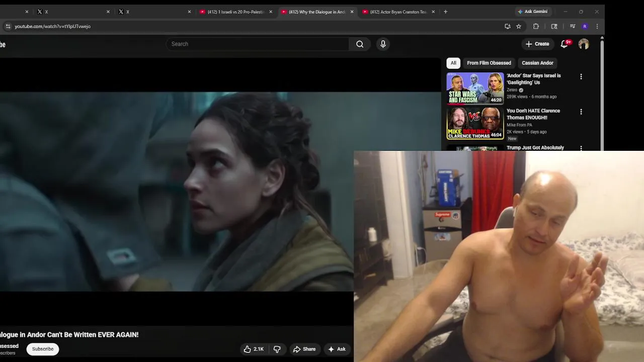Open a new browser tab
Viewport: 644px width, 362px height.
(445, 12)
